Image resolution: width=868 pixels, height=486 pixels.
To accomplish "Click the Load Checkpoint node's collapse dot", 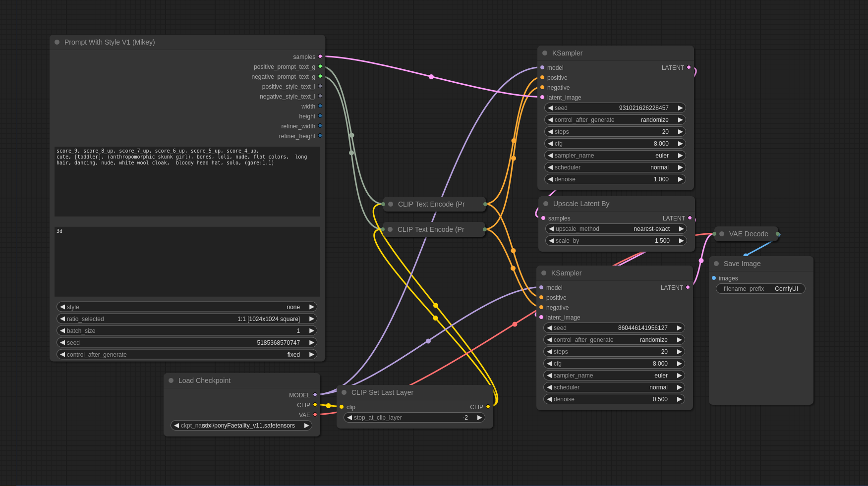I will pos(171,380).
